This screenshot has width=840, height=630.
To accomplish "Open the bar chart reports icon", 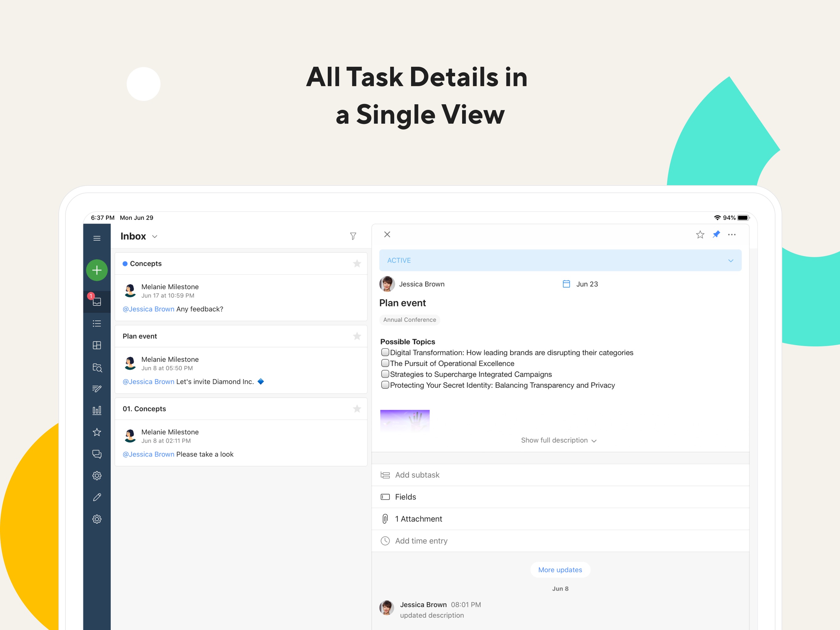I will 97,410.
